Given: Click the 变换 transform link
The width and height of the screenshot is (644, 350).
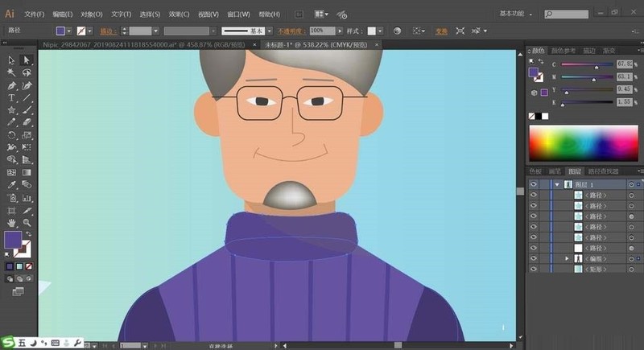Looking at the screenshot, I should pos(441,31).
